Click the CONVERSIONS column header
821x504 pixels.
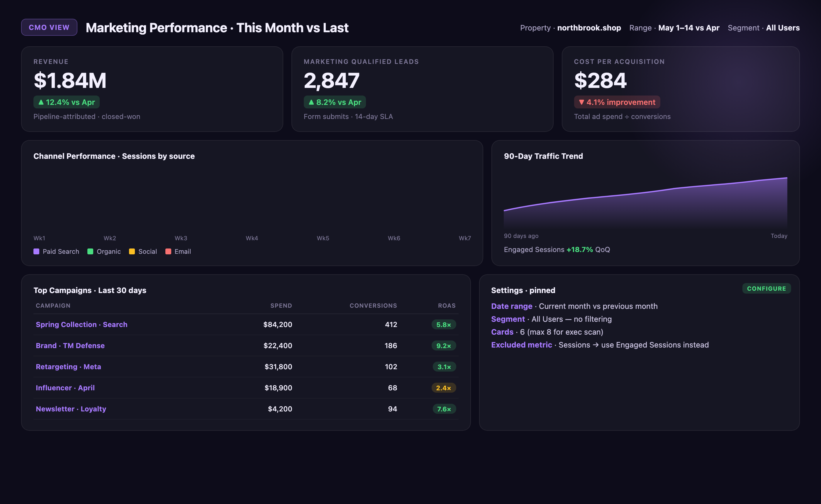(373, 306)
